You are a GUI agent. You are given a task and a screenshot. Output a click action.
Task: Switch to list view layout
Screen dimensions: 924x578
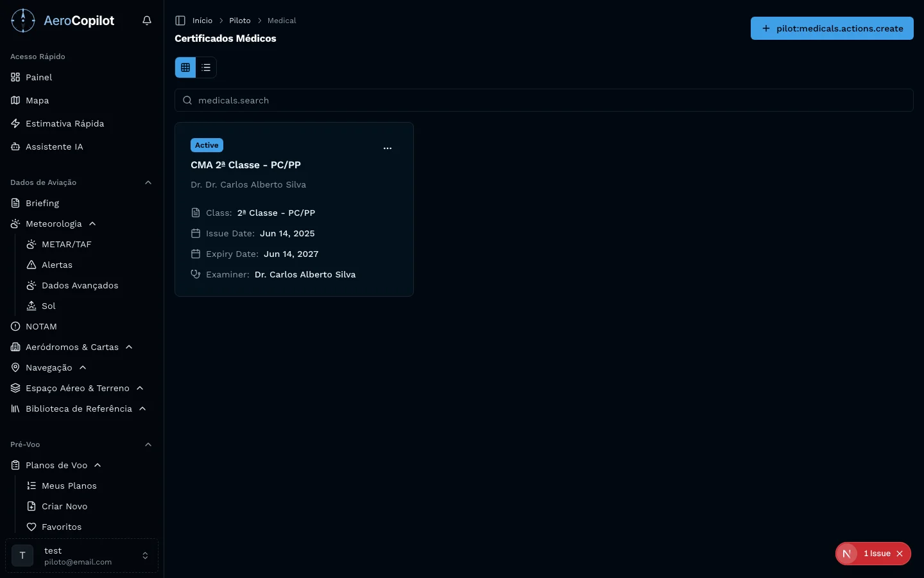(206, 67)
